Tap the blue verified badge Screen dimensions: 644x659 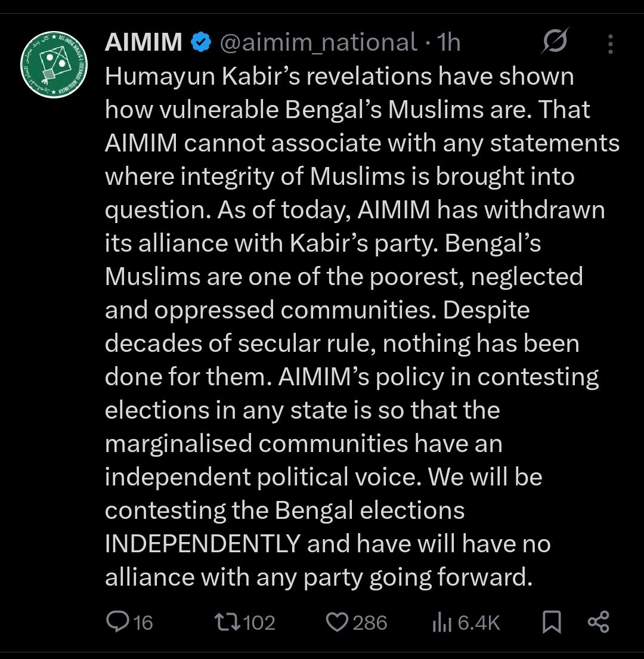pyautogui.click(x=199, y=42)
